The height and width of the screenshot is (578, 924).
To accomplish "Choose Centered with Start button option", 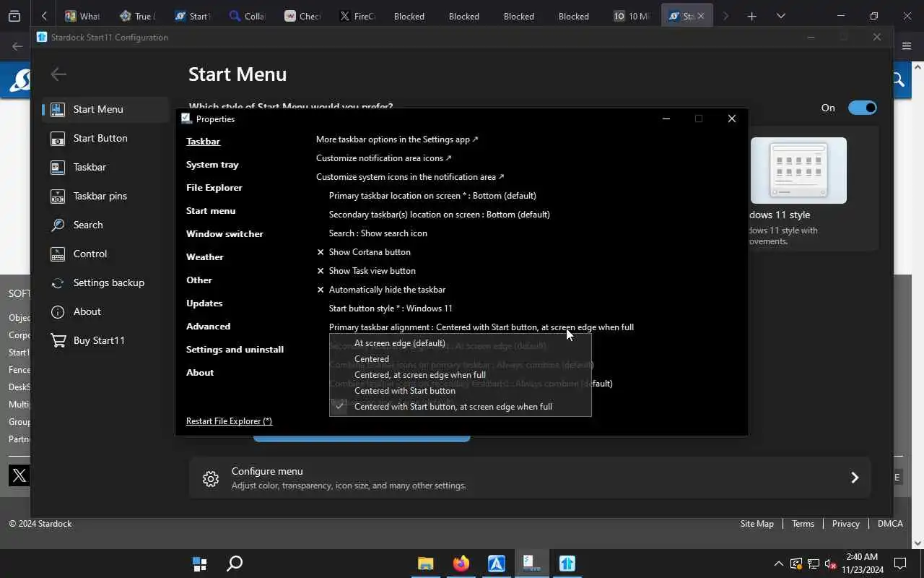I will tap(461, 391).
